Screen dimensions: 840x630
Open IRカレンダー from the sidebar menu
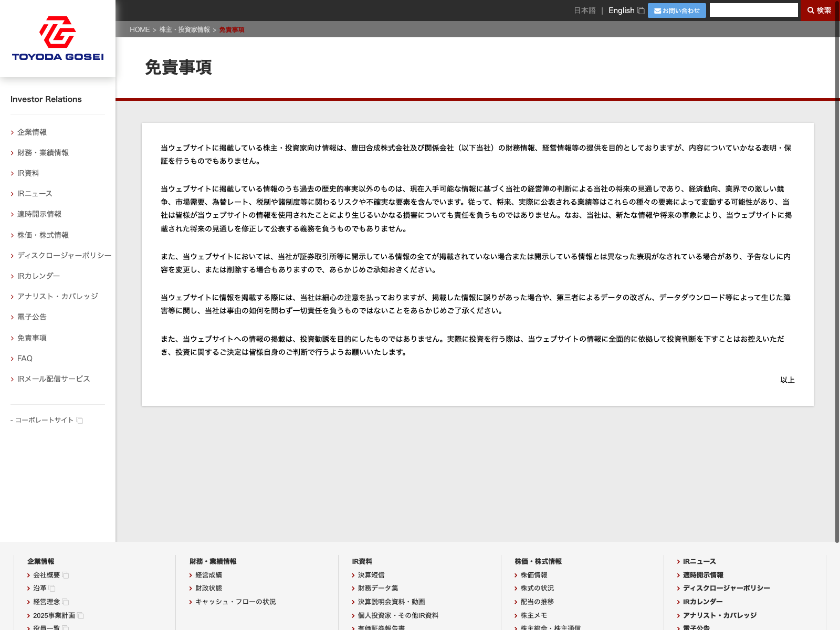(x=38, y=276)
